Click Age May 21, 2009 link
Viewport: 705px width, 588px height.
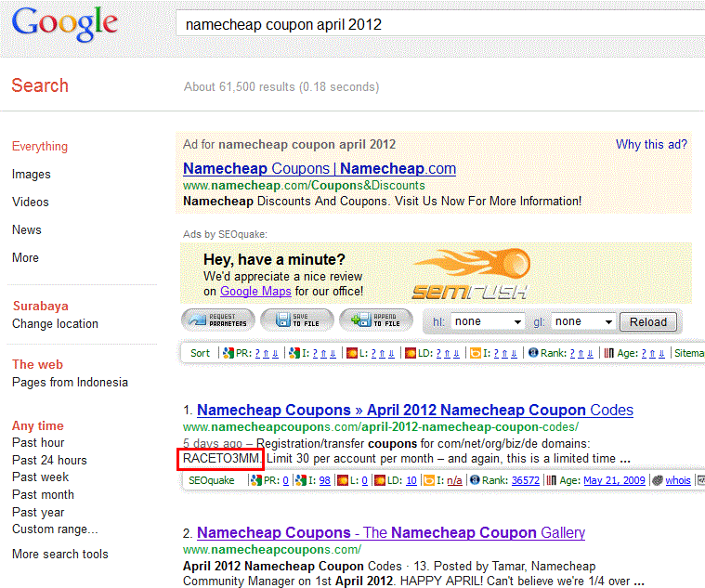[x=614, y=480]
